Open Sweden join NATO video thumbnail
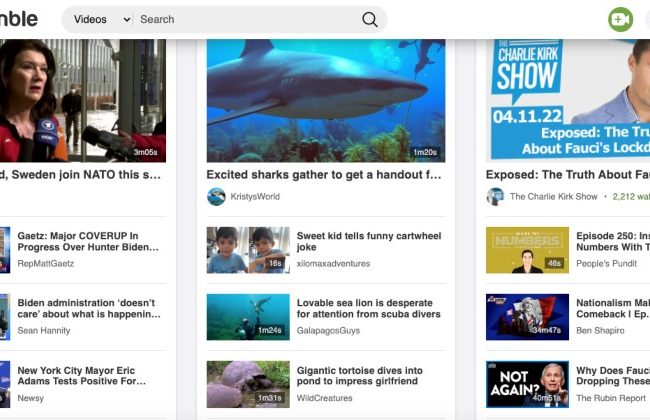650x420 pixels. 82,100
